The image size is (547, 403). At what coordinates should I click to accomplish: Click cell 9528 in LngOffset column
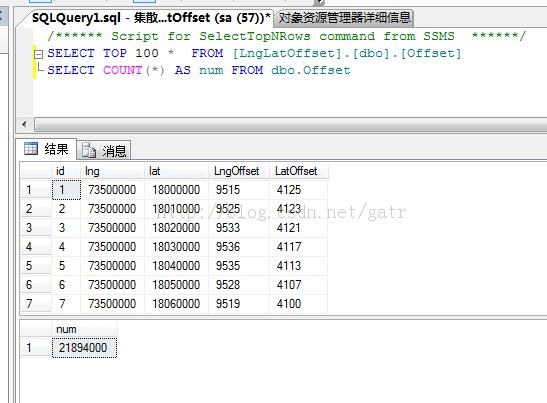click(x=239, y=285)
